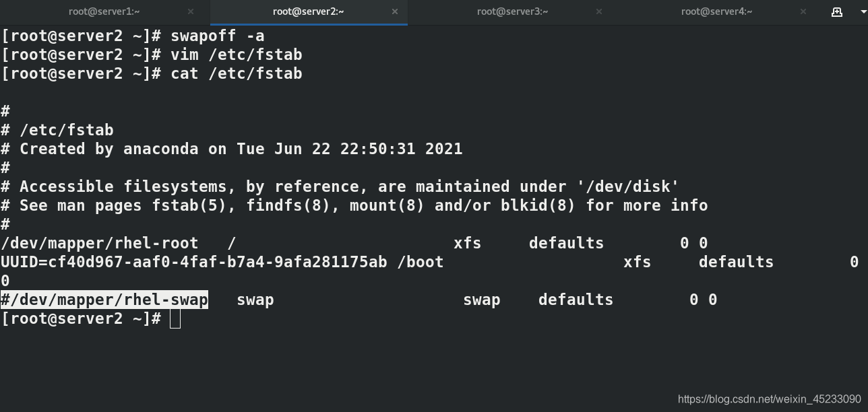Close the root@server2 tab with its X
The height and width of the screenshot is (412, 868).
(395, 11)
